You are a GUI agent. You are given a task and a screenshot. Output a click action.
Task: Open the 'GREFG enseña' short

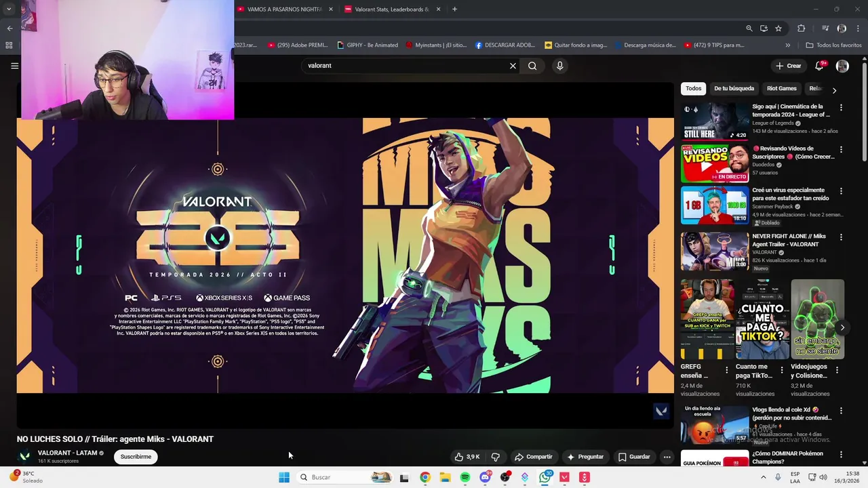[x=707, y=319]
